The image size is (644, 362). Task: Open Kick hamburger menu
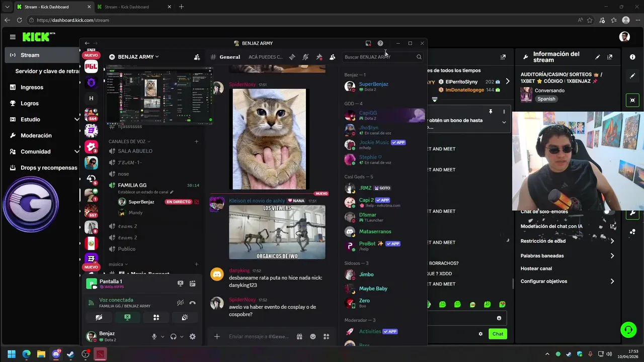click(13, 37)
